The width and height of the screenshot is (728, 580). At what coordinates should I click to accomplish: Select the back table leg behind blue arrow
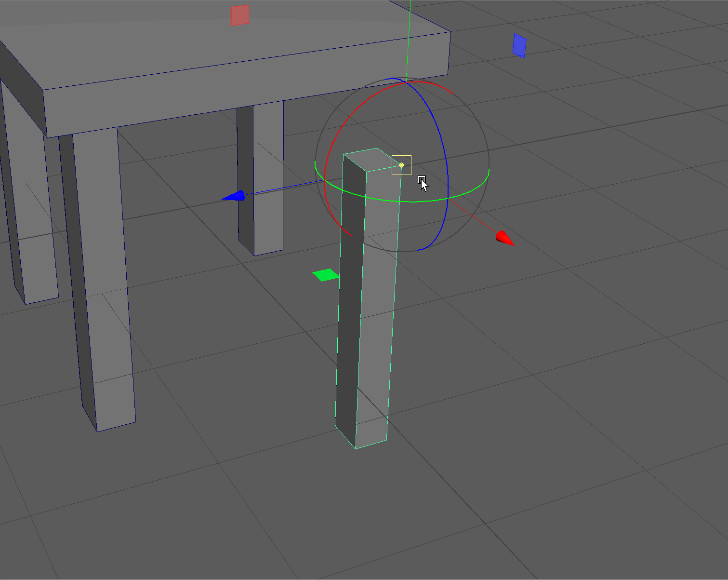point(267,227)
